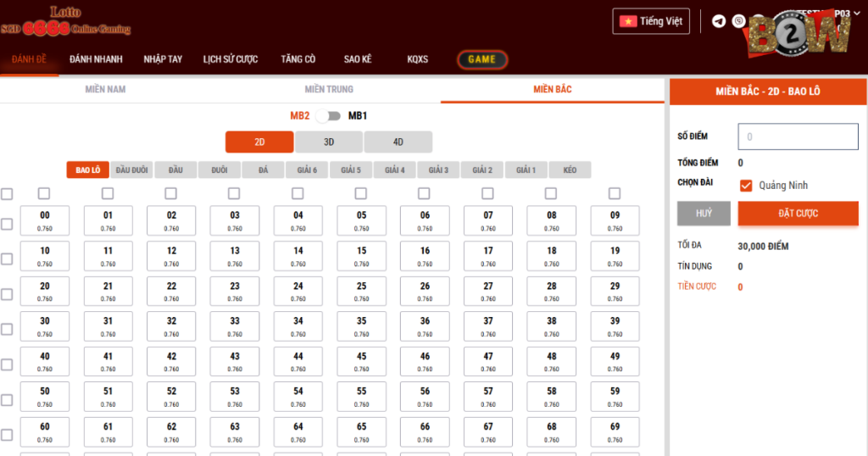Click the Huỷ button
868x456 pixels.
click(x=704, y=213)
